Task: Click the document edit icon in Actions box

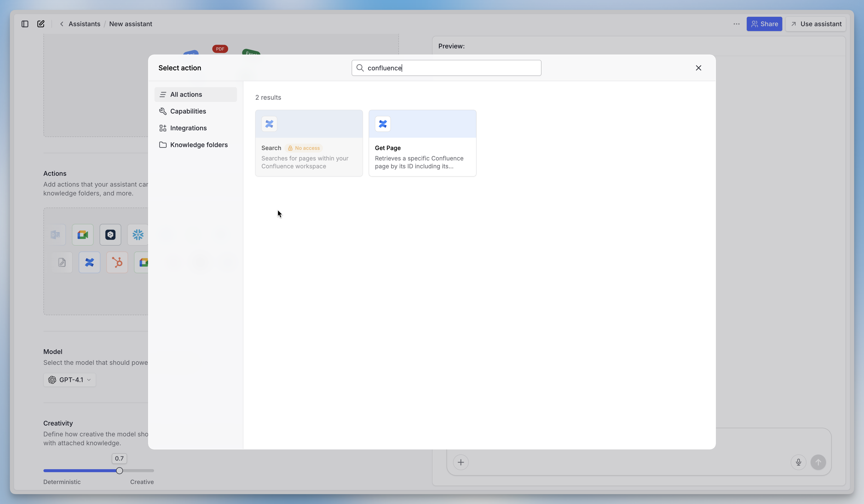Action: click(62, 263)
